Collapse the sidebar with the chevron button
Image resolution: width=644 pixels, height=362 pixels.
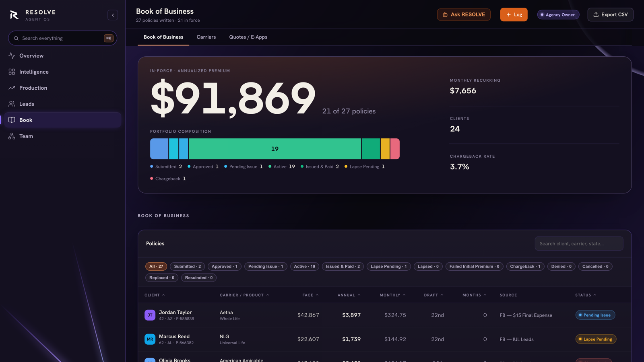click(x=113, y=15)
